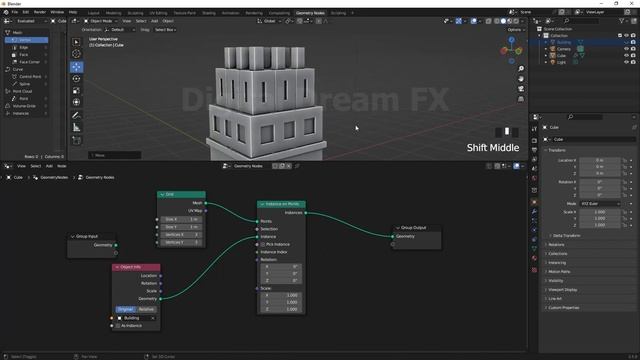640x360 pixels.
Task: Select Original button on Object Info node
Action: click(x=125, y=309)
